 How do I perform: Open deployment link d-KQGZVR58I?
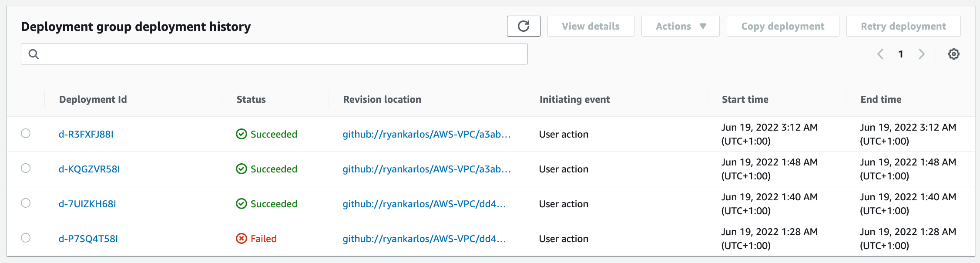click(x=89, y=169)
